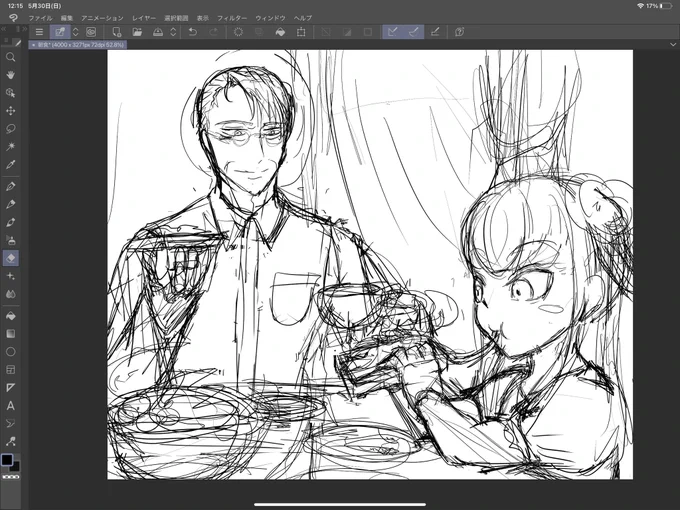Select the Correct line tool
The height and width of the screenshot is (510, 680).
click(10, 441)
